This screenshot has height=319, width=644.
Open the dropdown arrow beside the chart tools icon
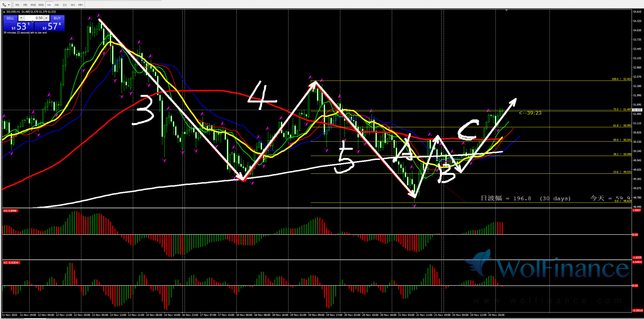click(x=9, y=5)
